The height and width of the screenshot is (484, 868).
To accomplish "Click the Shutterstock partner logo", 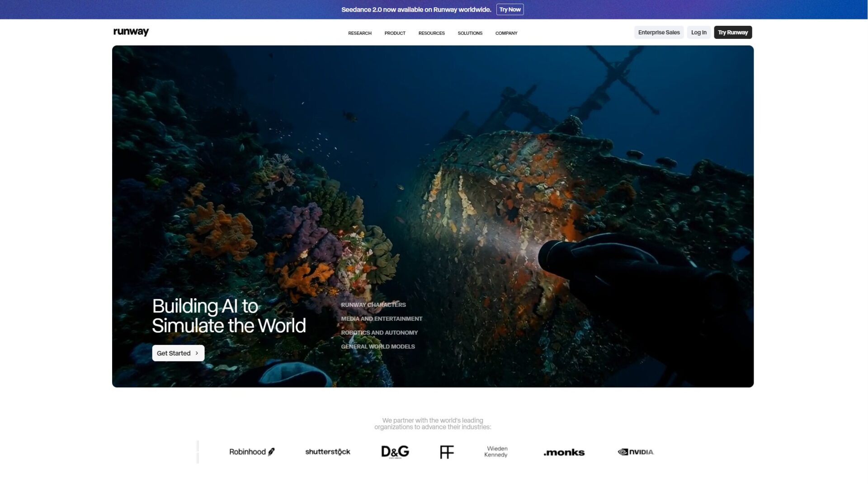I will tap(327, 452).
